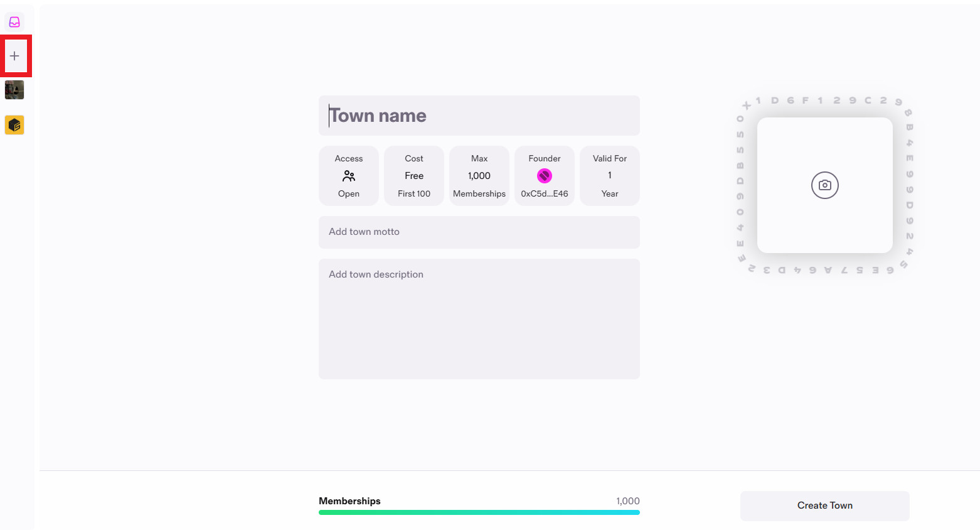Select the yellow cube town icon in sidebar
Image resolution: width=980 pixels, height=530 pixels.
tap(14, 124)
